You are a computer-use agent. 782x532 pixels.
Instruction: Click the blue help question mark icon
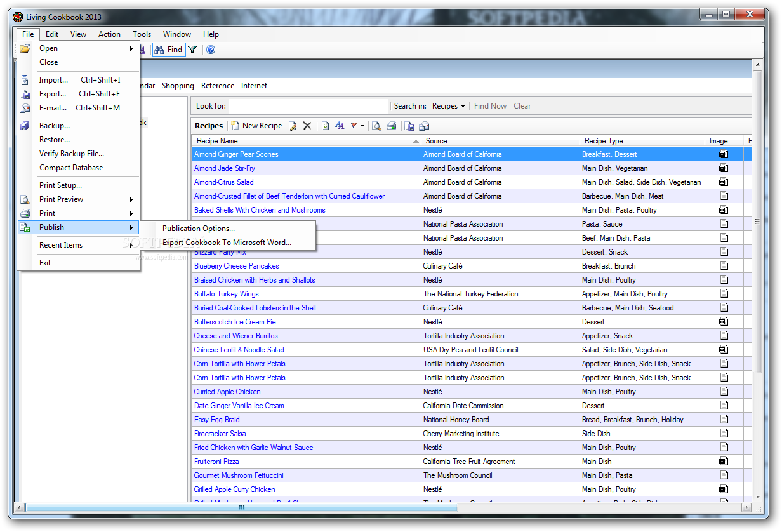coord(211,50)
